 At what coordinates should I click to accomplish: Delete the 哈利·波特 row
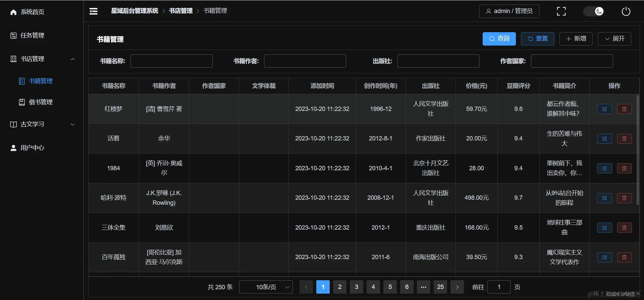click(624, 198)
